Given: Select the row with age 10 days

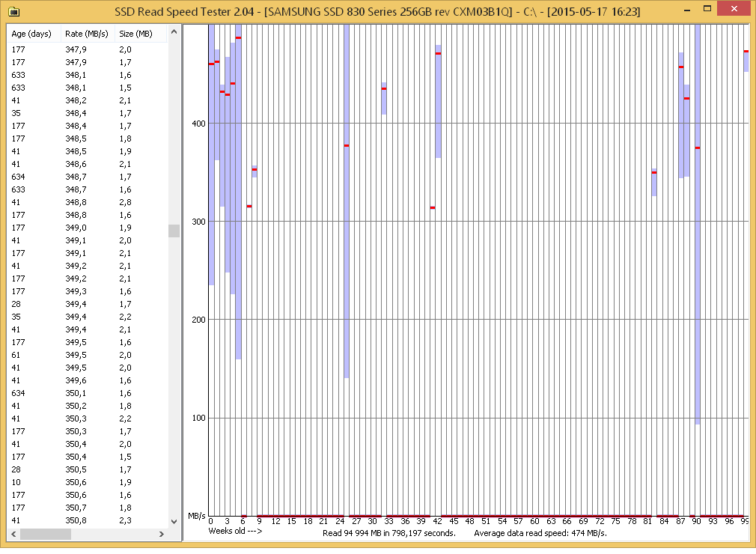Looking at the screenshot, I should click(x=88, y=482).
